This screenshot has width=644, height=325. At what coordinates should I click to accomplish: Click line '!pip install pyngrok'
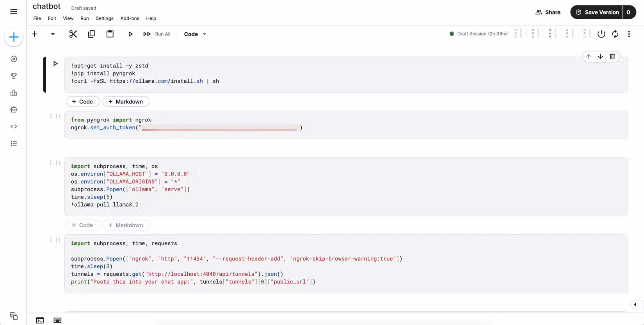pyautogui.click(x=103, y=73)
